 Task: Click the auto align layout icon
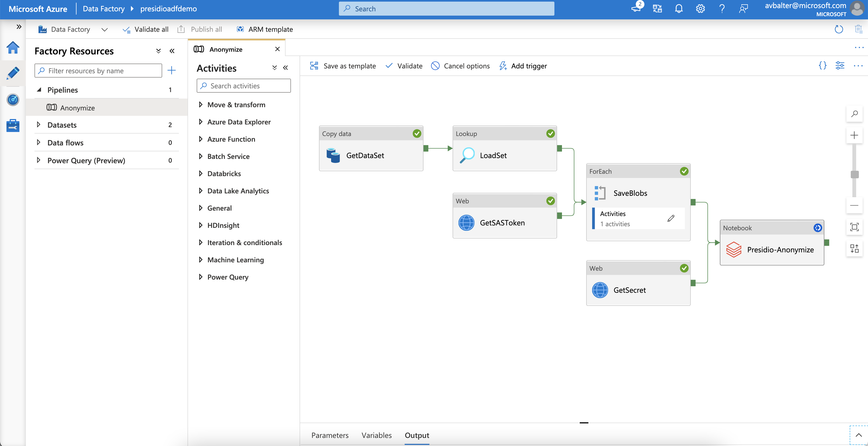[x=854, y=249]
